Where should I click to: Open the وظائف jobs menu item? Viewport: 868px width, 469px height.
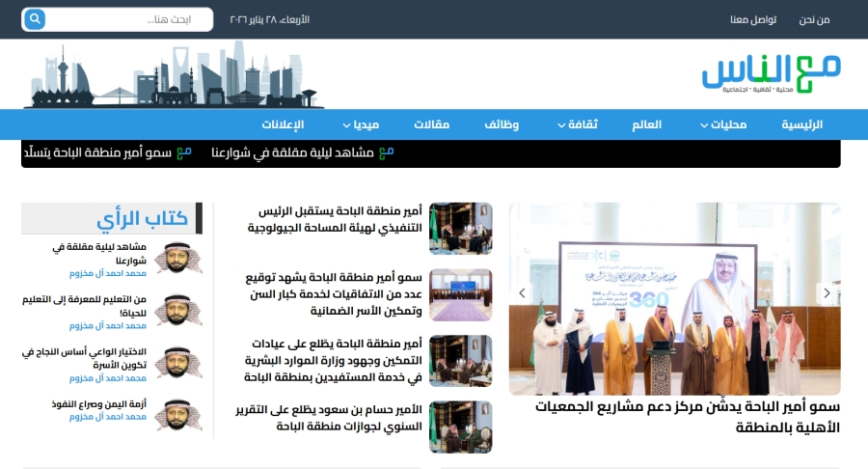pos(502,124)
